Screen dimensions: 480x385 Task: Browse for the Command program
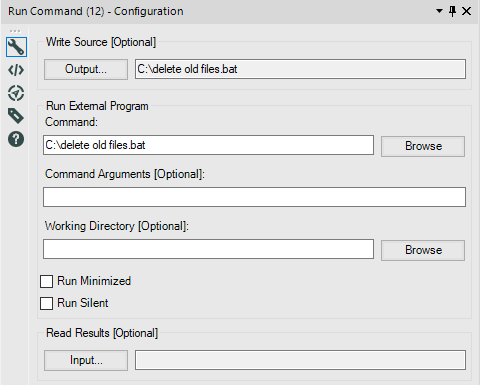(423, 146)
